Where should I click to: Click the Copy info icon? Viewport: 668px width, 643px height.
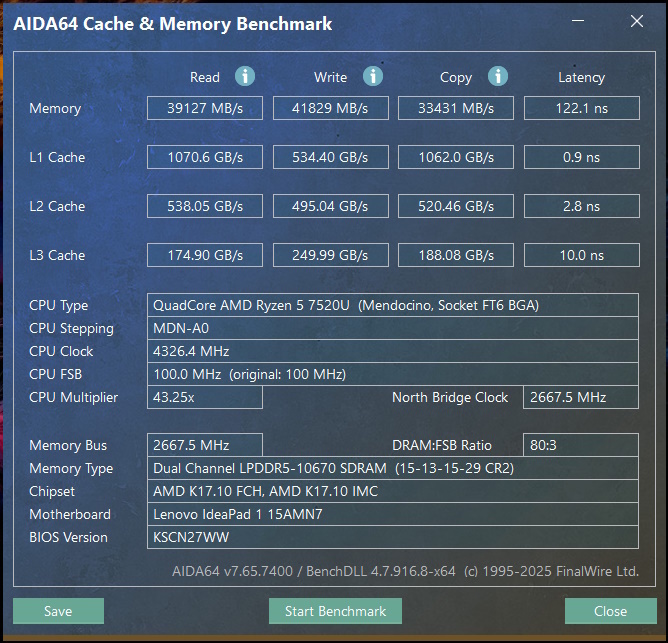pyautogui.click(x=498, y=77)
